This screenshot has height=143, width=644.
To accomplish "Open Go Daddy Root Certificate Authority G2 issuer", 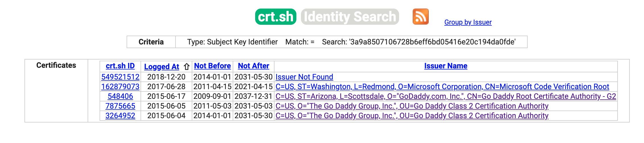I will point(446,96).
